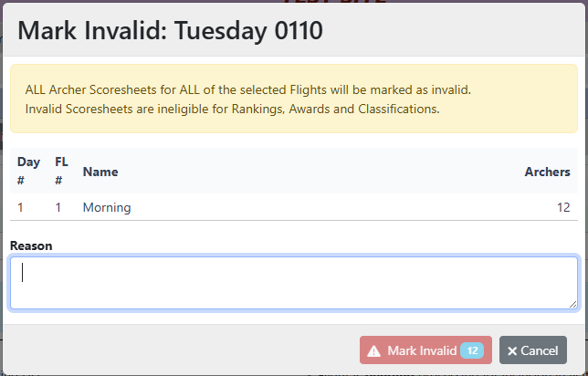This screenshot has width=588, height=376.
Task: Click the blue 12 badge on Mark Invalid
Action: [x=471, y=350]
